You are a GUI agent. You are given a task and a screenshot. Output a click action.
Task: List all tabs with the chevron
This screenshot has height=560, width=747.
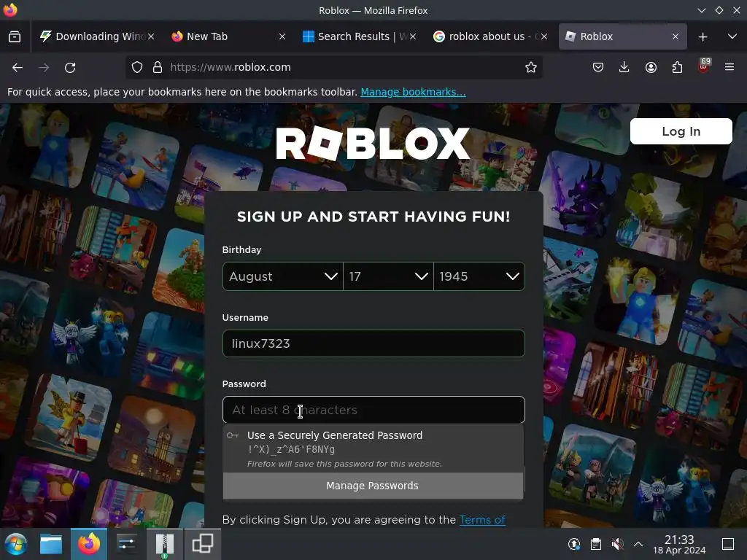pyautogui.click(x=732, y=36)
